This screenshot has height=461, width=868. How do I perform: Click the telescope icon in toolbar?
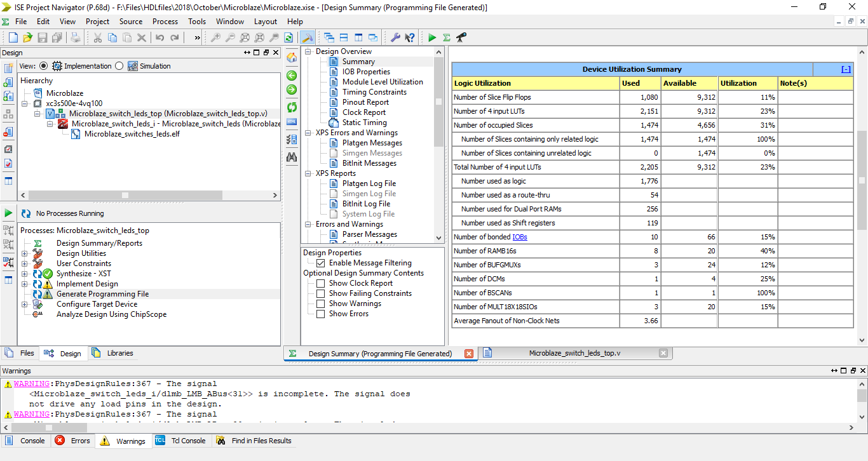click(x=461, y=37)
